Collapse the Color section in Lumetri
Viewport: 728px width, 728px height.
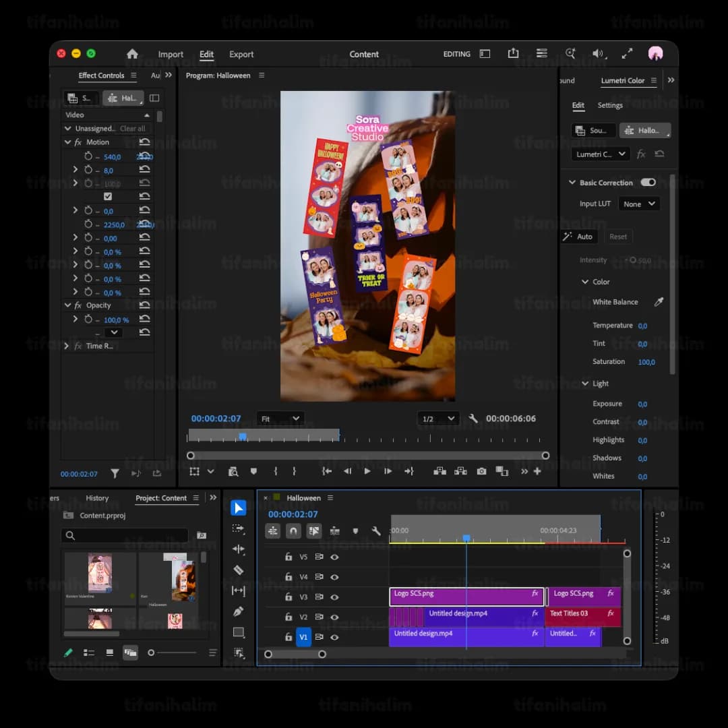585,282
